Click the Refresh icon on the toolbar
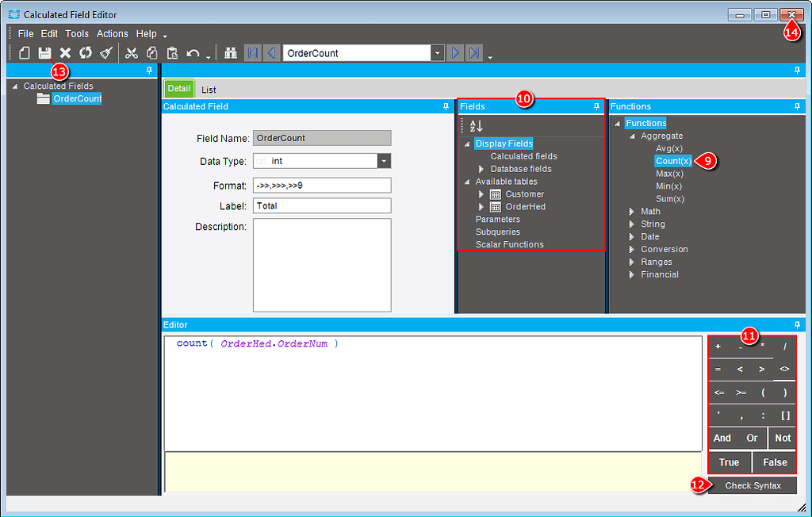The image size is (812, 517). pyautogui.click(x=86, y=53)
